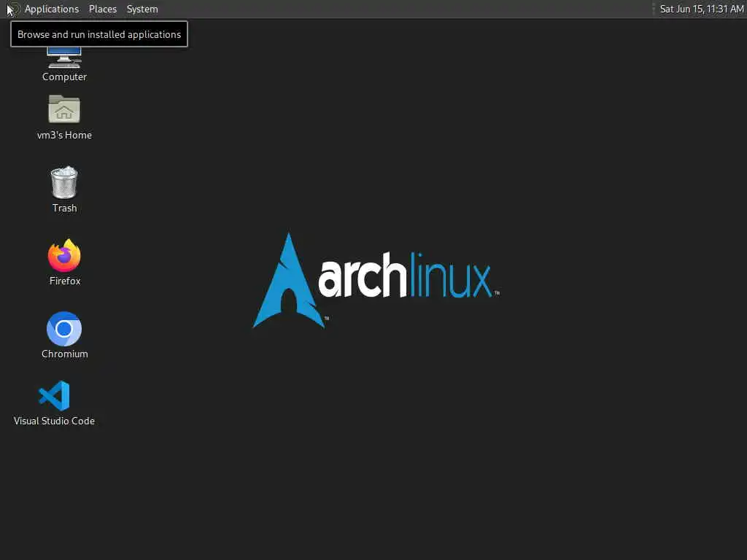
Task: Click the panel logo beside Applications
Action: pyautogui.click(x=13, y=9)
